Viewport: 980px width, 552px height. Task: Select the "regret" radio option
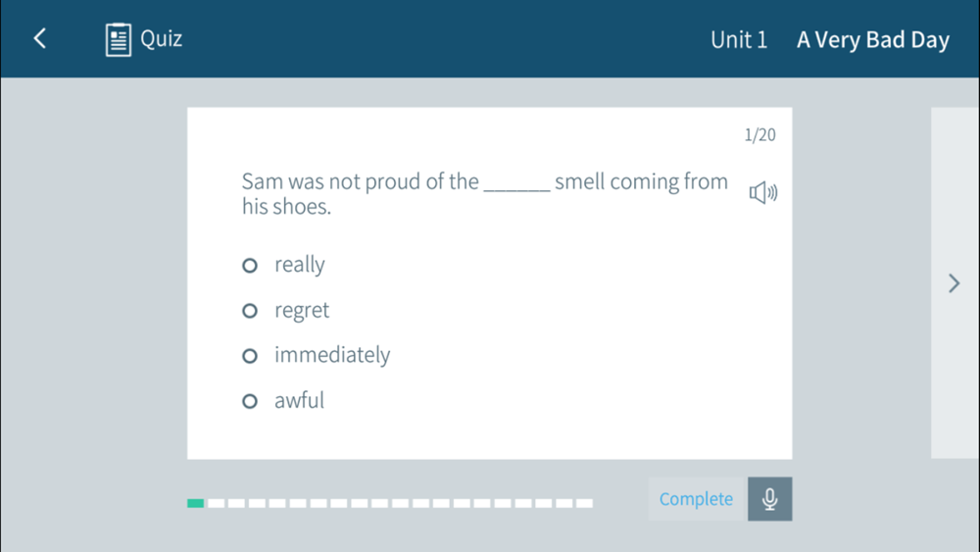pos(250,311)
